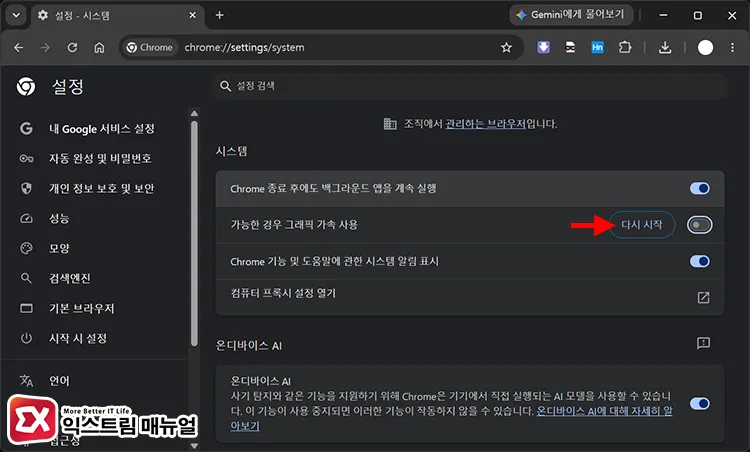The image size is (750, 452).
Task: Open a new tab with plus button
Action: pyautogui.click(x=220, y=15)
